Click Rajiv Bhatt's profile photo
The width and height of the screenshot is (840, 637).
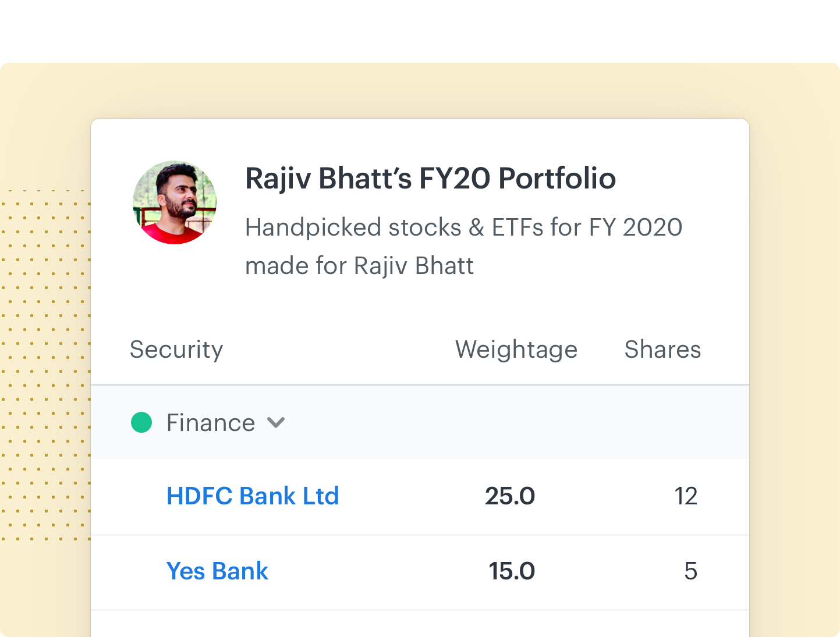[x=175, y=202]
